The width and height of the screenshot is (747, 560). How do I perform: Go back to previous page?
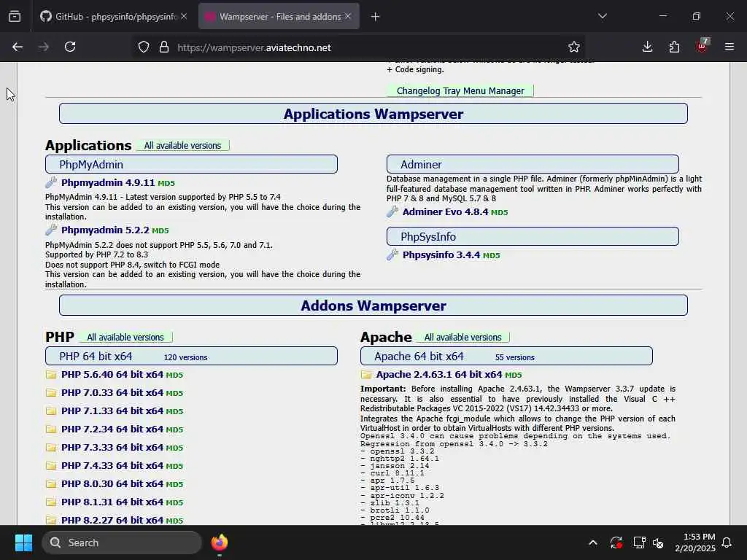tap(18, 47)
